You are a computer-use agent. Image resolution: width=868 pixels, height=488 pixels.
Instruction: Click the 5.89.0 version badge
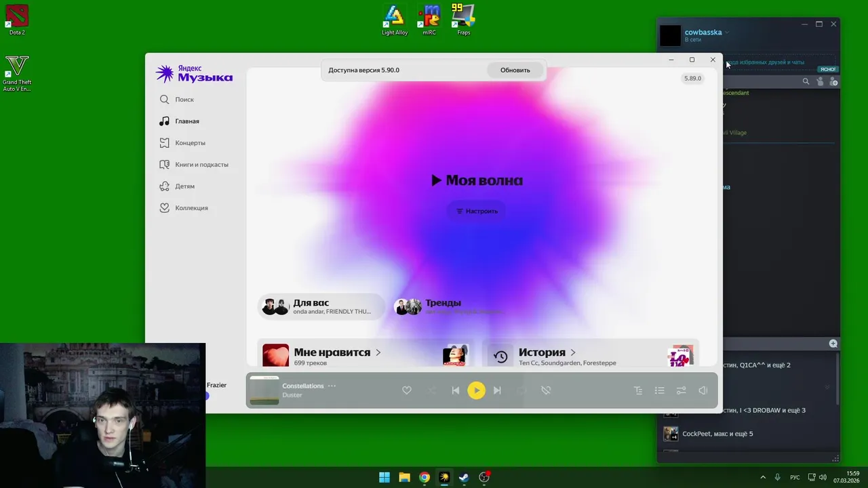pyautogui.click(x=692, y=79)
